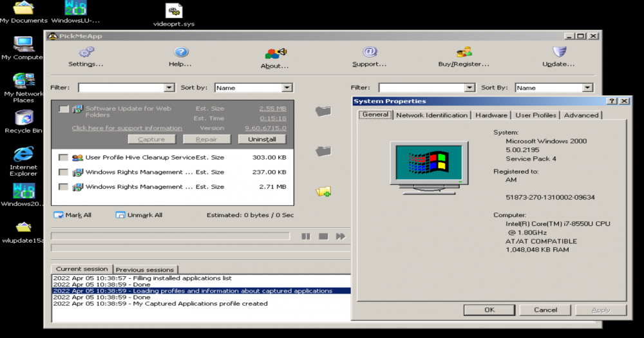The height and width of the screenshot is (338, 644).
Task: Open the support information link
Action: pos(127,128)
